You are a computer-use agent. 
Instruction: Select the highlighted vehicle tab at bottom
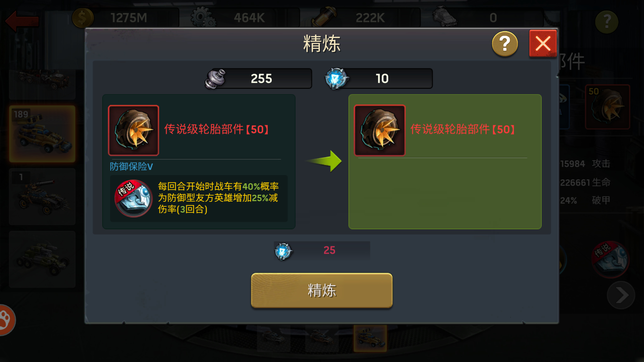click(370, 338)
